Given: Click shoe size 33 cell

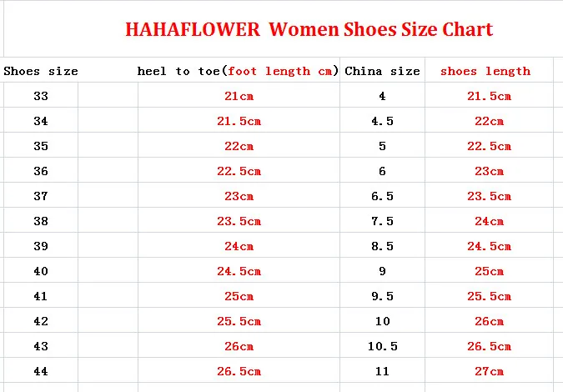Looking at the screenshot, I should 41,96.
